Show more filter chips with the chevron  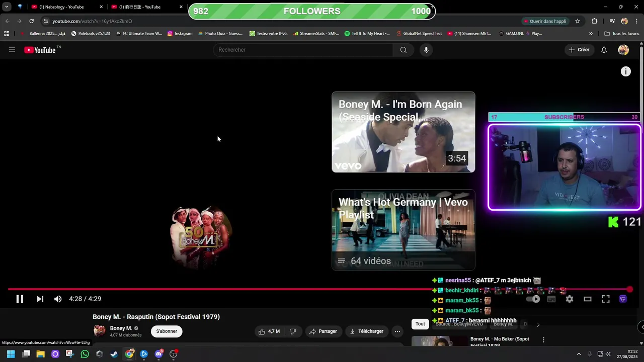(x=538, y=325)
